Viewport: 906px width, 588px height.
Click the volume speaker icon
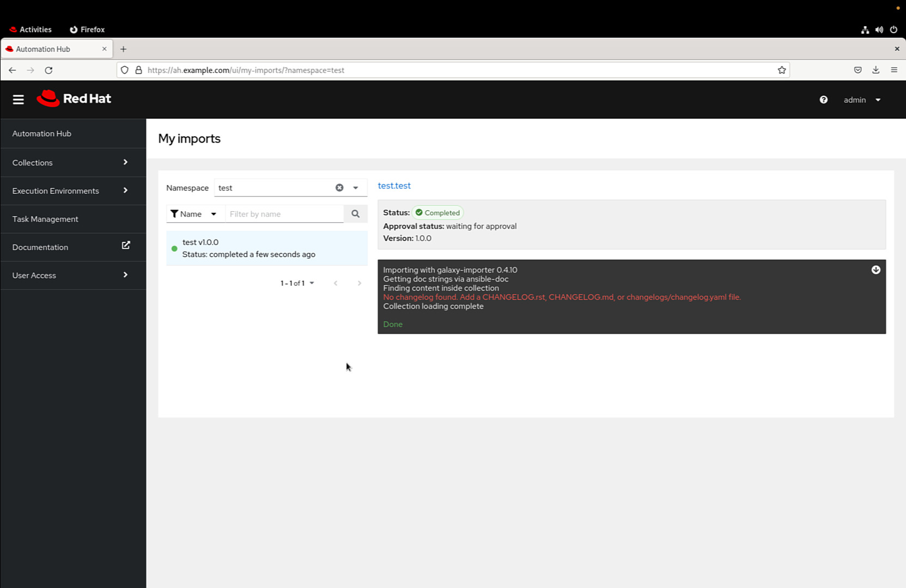879,30
